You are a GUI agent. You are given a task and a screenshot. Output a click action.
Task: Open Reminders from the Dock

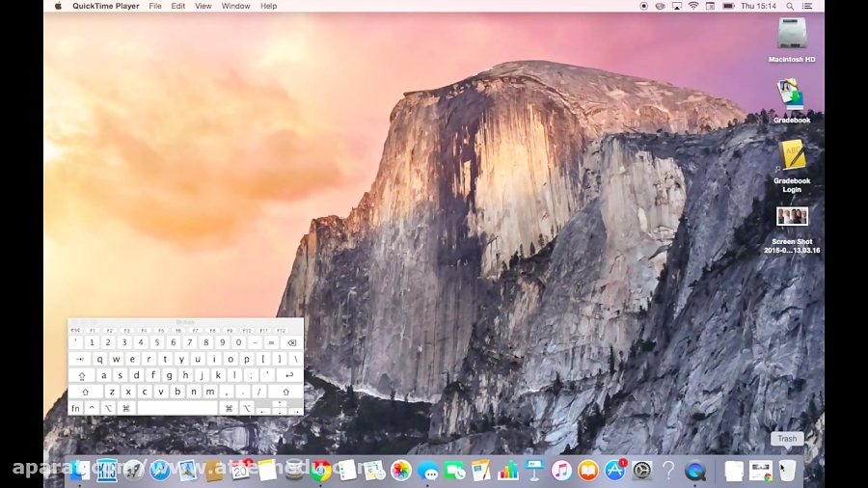pos(347,471)
